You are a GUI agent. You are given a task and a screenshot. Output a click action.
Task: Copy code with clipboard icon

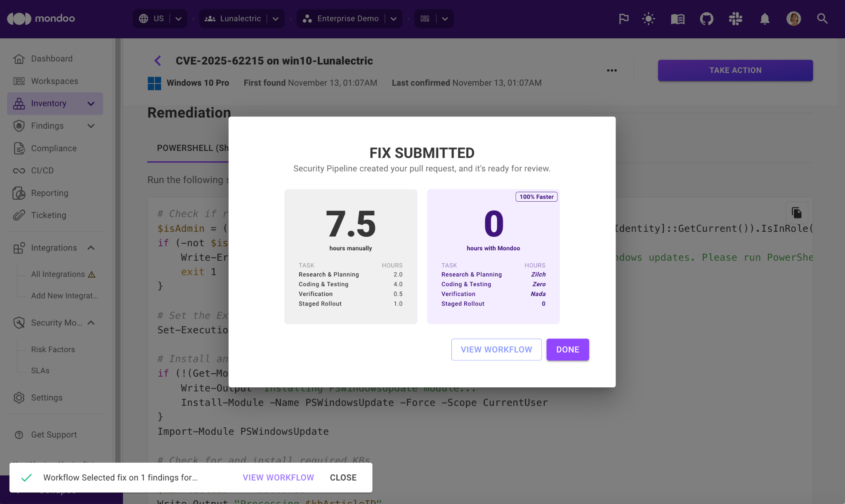796,213
